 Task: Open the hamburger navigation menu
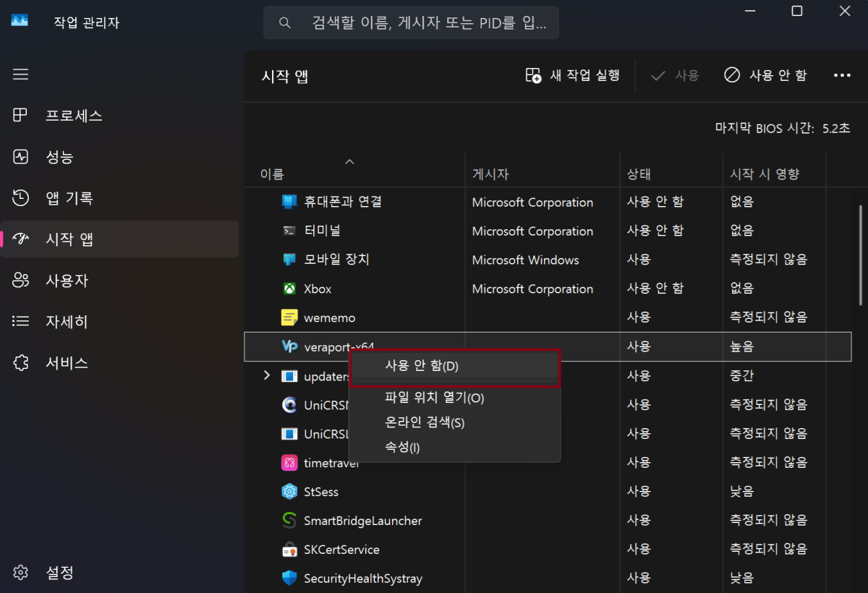tap(20, 74)
